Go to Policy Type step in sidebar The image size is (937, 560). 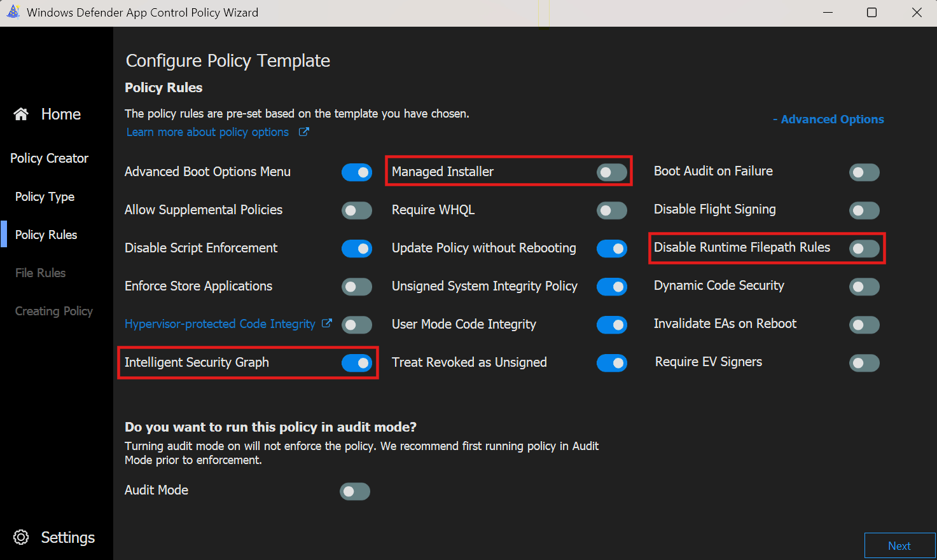point(45,197)
